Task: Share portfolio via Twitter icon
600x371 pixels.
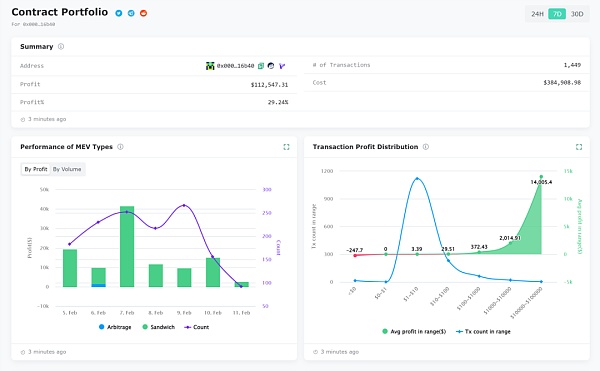Action: point(119,13)
